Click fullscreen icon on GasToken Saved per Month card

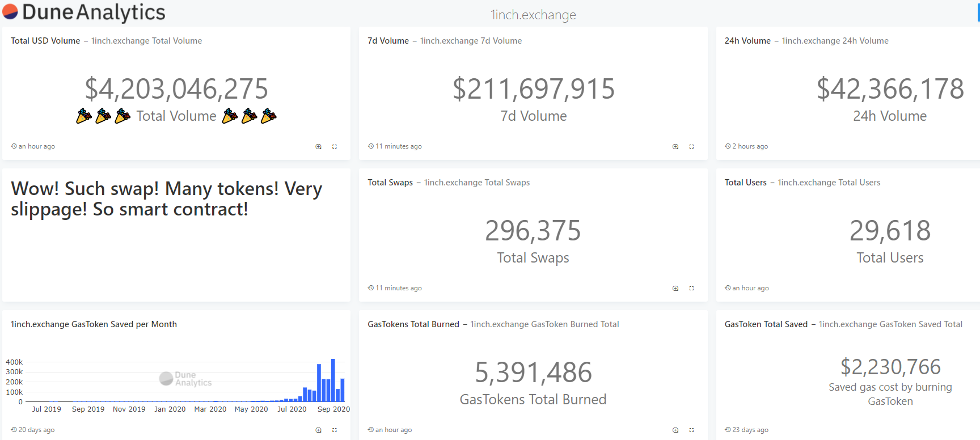click(335, 430)
